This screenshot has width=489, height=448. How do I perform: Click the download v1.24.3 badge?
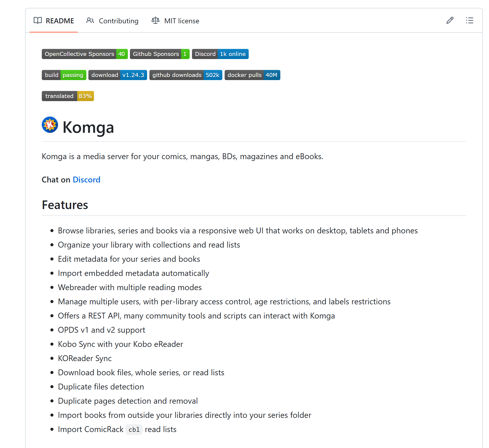tap(118, 75)
